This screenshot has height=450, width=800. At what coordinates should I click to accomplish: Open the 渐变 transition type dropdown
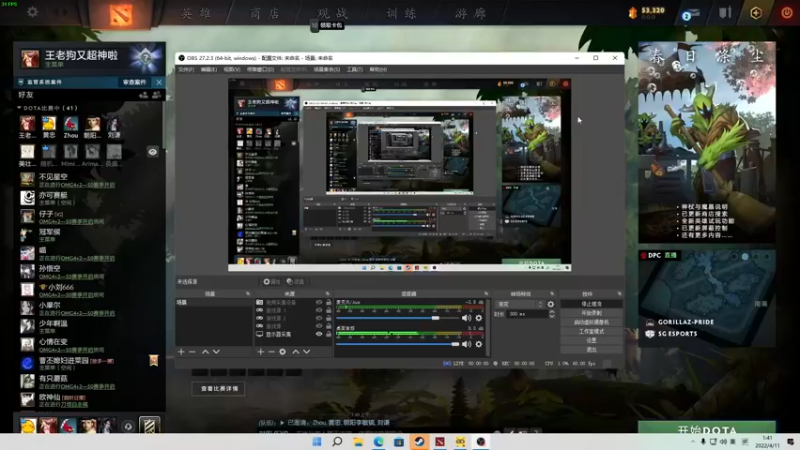coord(519,304)
